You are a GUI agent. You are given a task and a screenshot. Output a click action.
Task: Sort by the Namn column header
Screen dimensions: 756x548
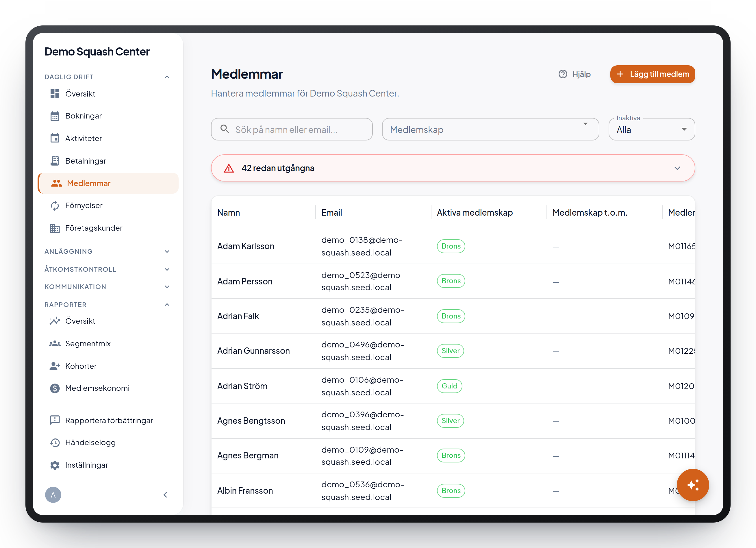pos(229,212)
